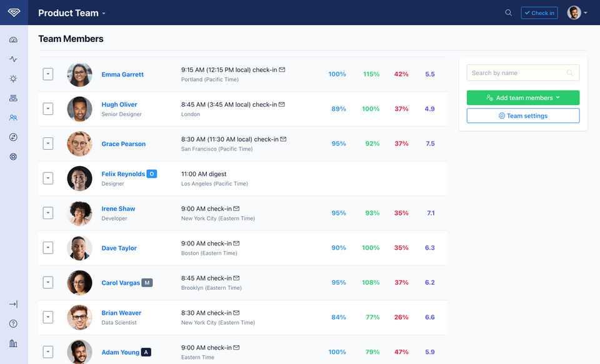Click the search magnifier in the top bar
The width and height of the screenshot is (600, 364).
point(509,12)
